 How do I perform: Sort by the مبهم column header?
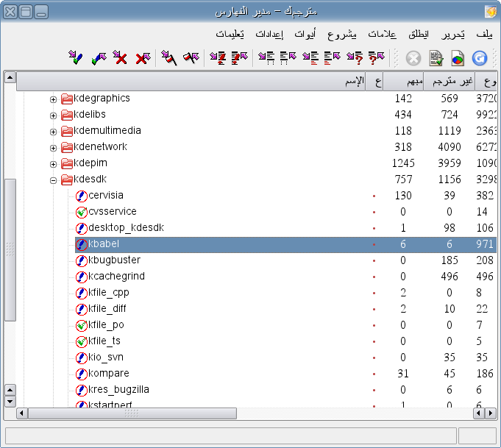tap(402, 80)
